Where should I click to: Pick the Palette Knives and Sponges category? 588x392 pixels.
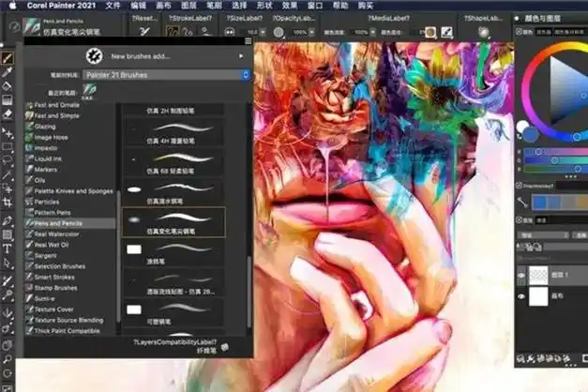[x=68, y=191]
